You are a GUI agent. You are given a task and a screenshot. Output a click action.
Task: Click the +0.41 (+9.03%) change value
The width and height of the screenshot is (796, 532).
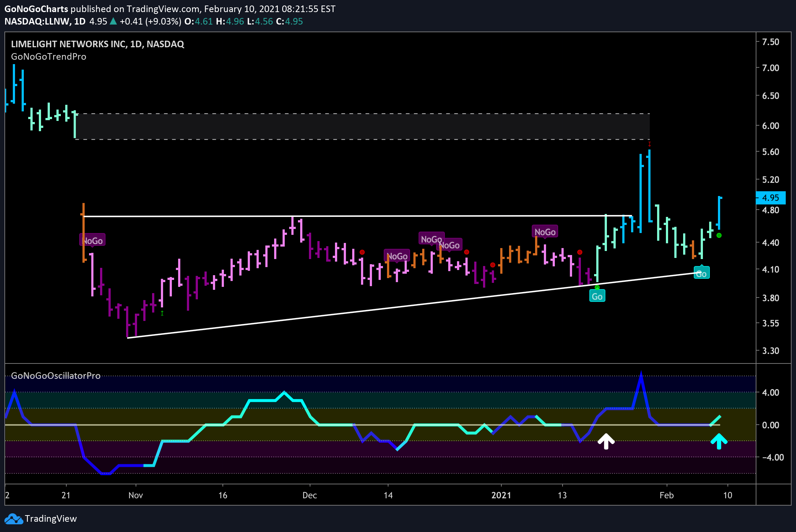click(151, 22)
